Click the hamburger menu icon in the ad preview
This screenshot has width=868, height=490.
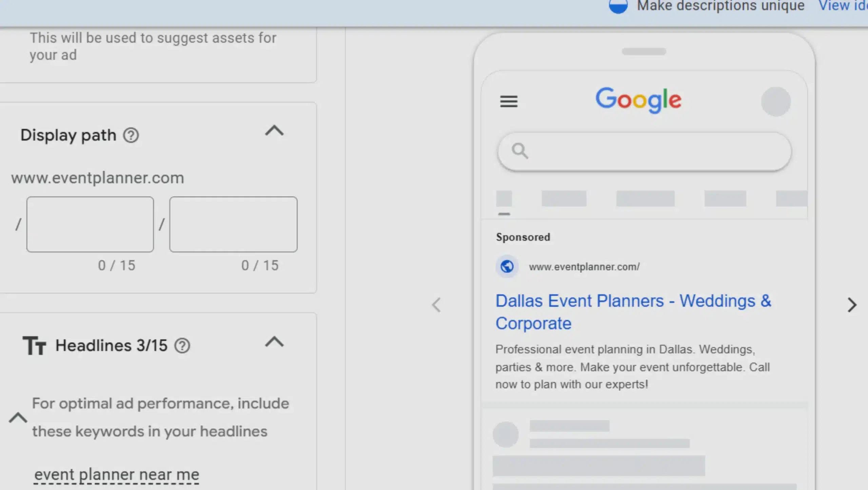click(509, 102)
